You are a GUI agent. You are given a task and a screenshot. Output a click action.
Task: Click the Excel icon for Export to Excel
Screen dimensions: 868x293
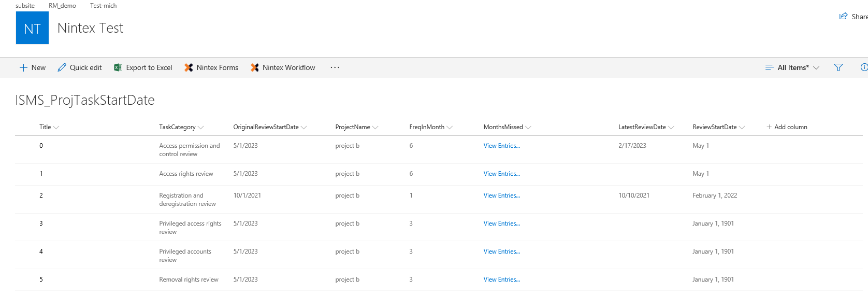coord(118,67)
